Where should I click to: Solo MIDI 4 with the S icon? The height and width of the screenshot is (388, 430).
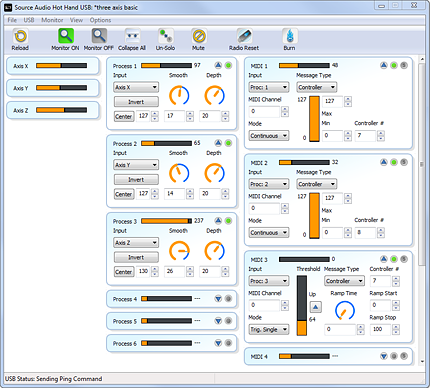coord(404,356)
